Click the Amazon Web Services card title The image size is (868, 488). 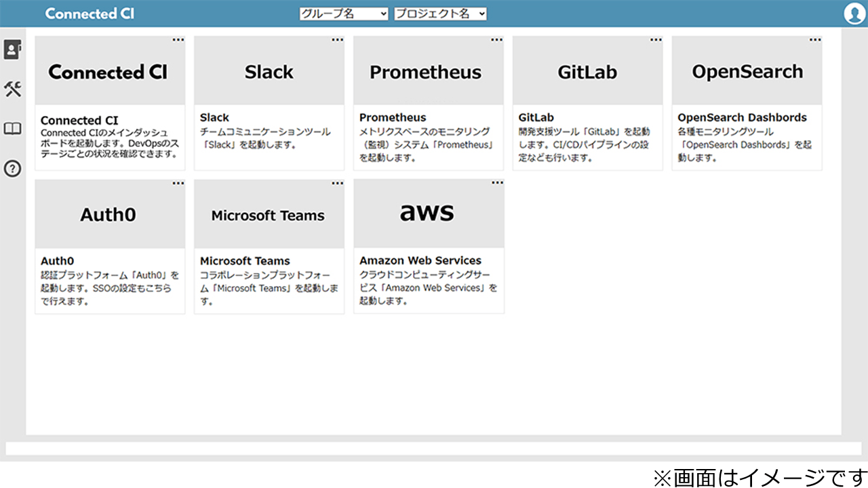point(420,261)
